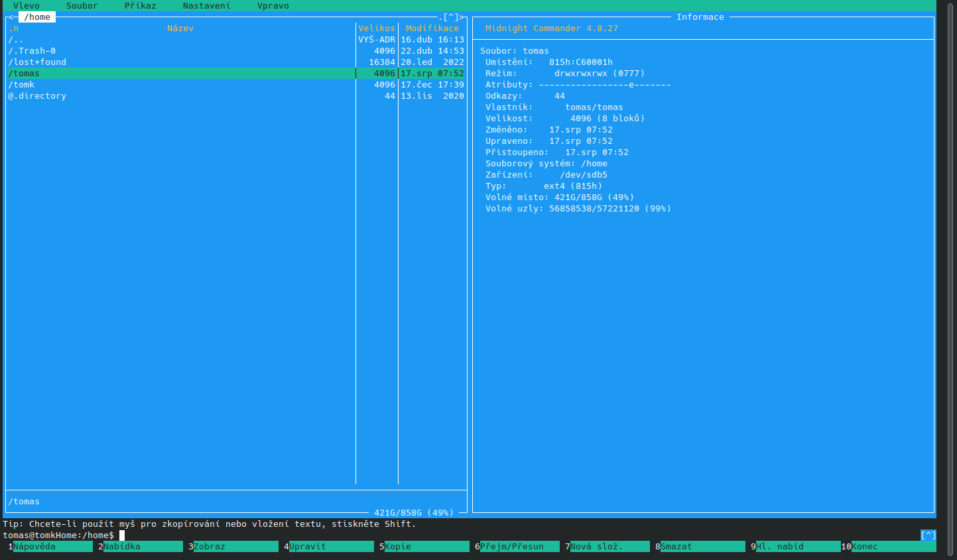Click the 10 Konec function key
This screenshot has width=957, height=560.
click(x=889, y=547)
